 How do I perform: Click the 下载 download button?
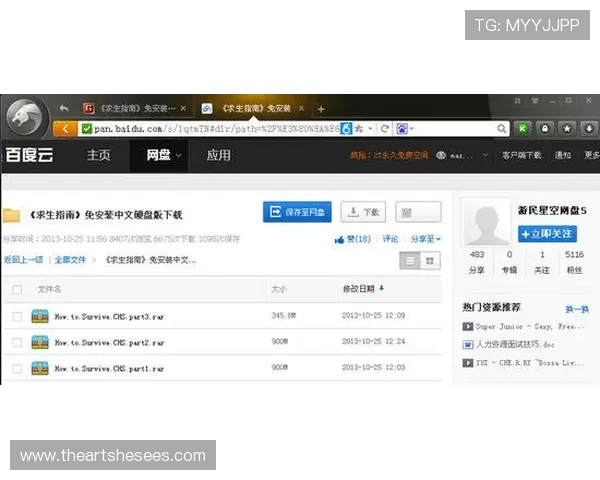(x=363, y=212)
